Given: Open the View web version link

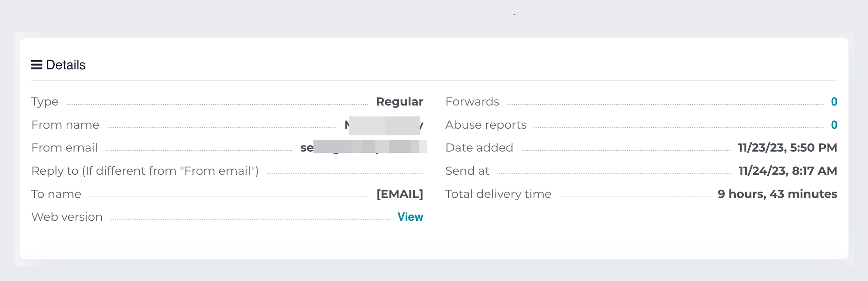Looking at the screenshot, I should 410,217.
